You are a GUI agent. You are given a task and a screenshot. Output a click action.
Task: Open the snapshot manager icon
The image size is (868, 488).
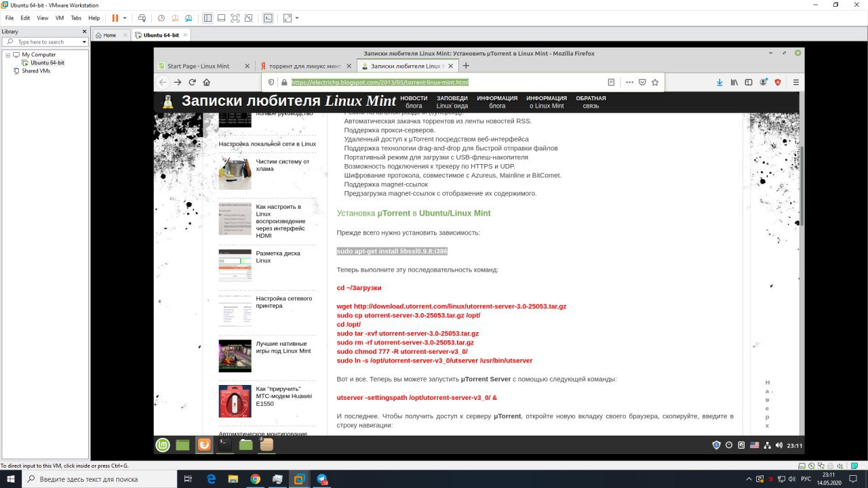click(189, 18)
